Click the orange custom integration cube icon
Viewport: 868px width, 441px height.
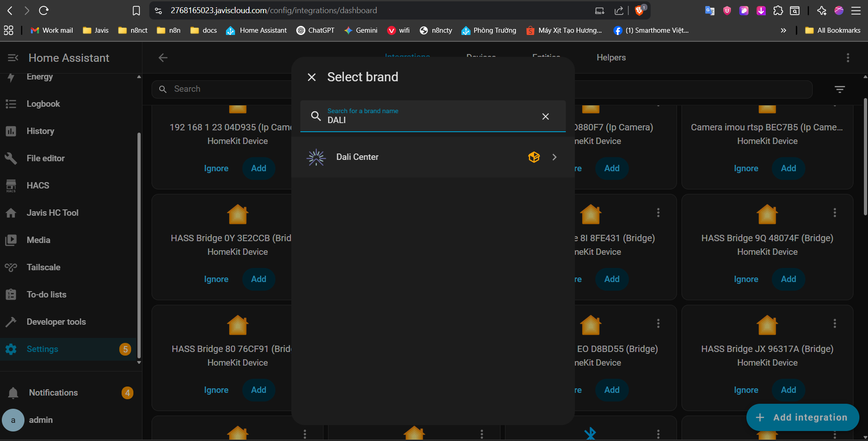pyautogui.click(x=534, y=157)
